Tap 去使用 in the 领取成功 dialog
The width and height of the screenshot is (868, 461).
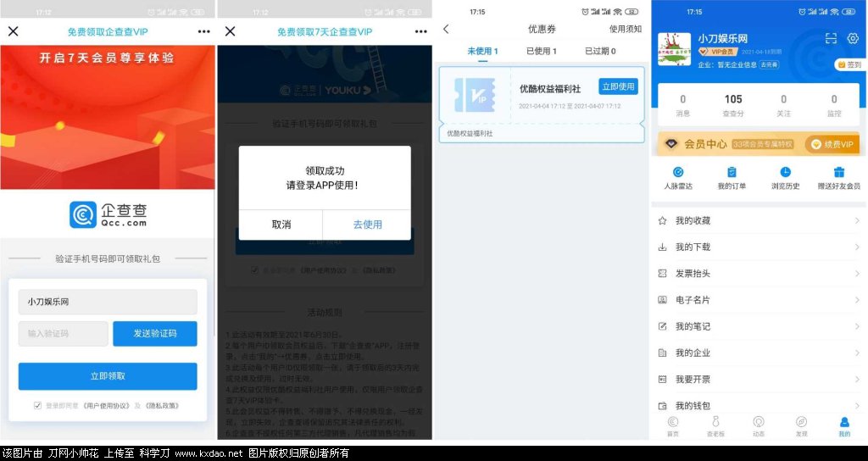(x=368, y=225)
